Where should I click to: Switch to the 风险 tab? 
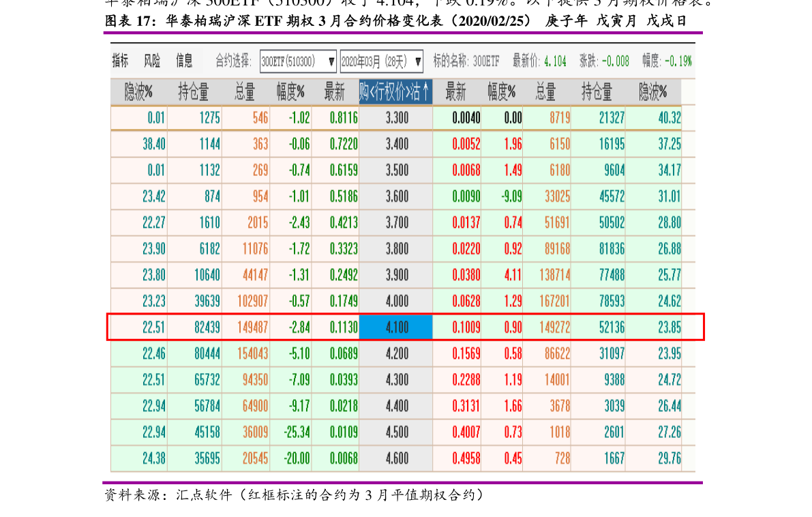pyautogui.click(x=152, y=61)
